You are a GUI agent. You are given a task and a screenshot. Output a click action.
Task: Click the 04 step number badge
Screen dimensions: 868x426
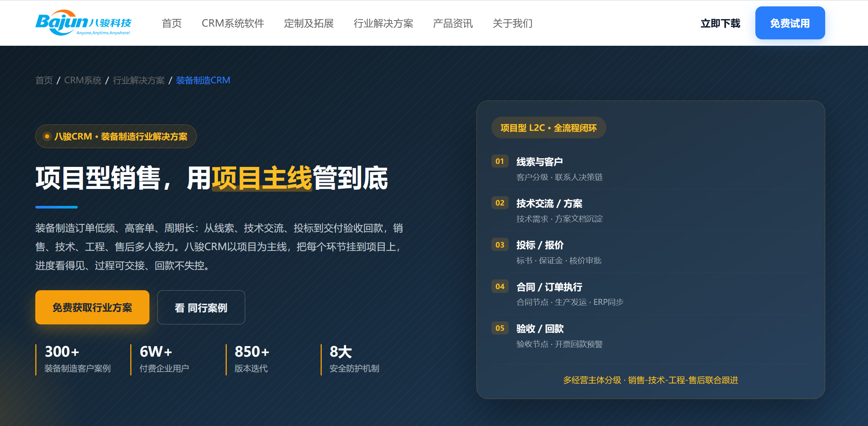click(500, 286)
